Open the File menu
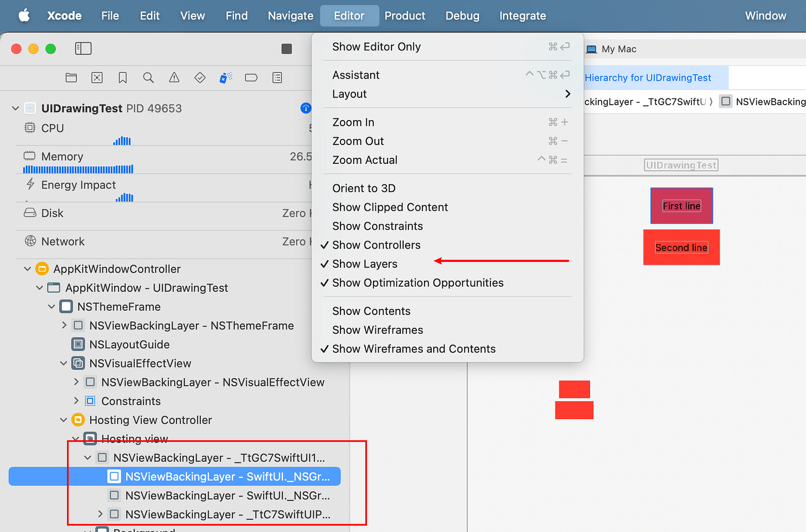The image size is (806, 532). (110, 16)
